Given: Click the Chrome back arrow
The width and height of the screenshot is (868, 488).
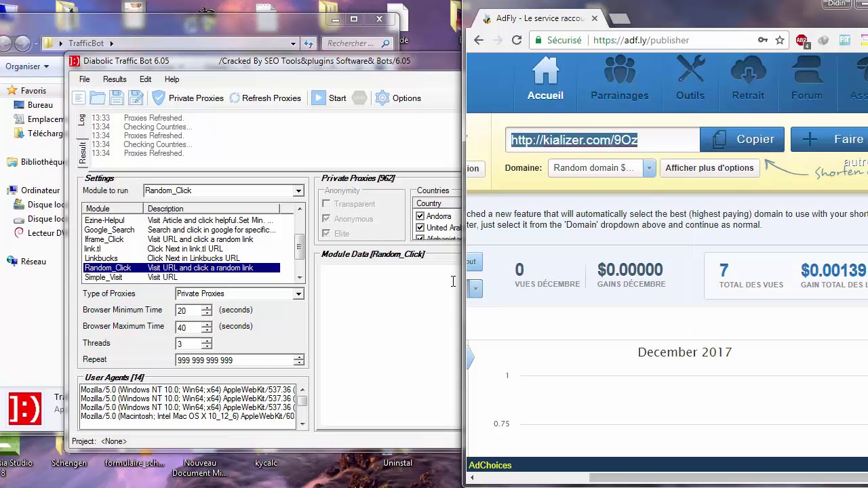Looking at the screenshot, I should [479, 40].
